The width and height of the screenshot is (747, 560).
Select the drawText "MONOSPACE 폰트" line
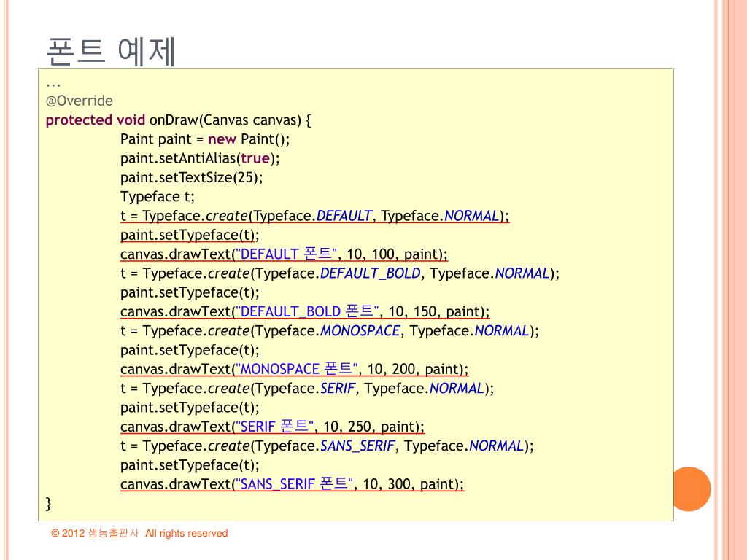tap(295, 369)
